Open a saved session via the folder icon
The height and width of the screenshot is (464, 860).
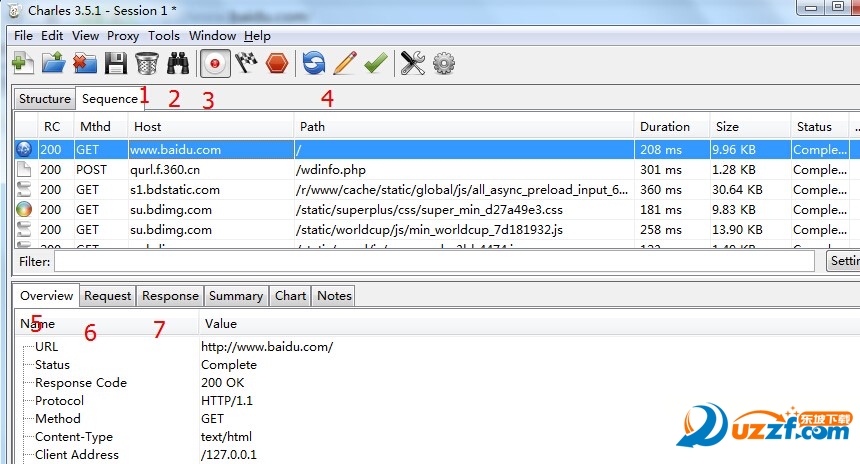pos(54,63)
